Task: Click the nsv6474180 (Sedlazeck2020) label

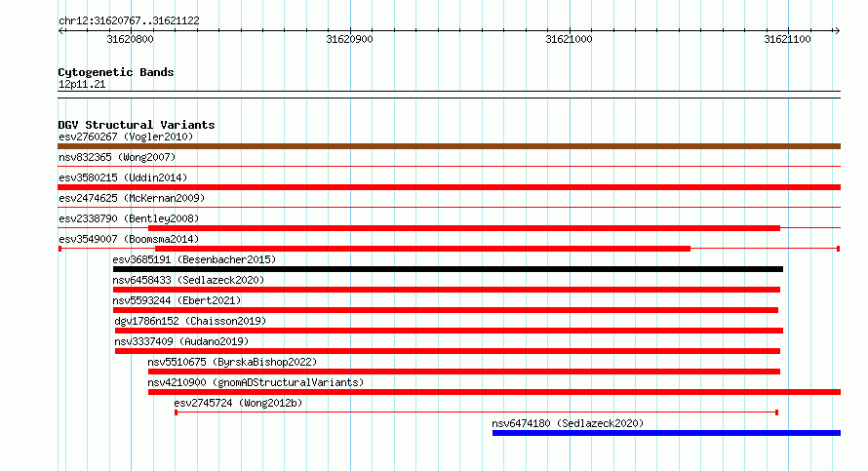Action: 568,423
